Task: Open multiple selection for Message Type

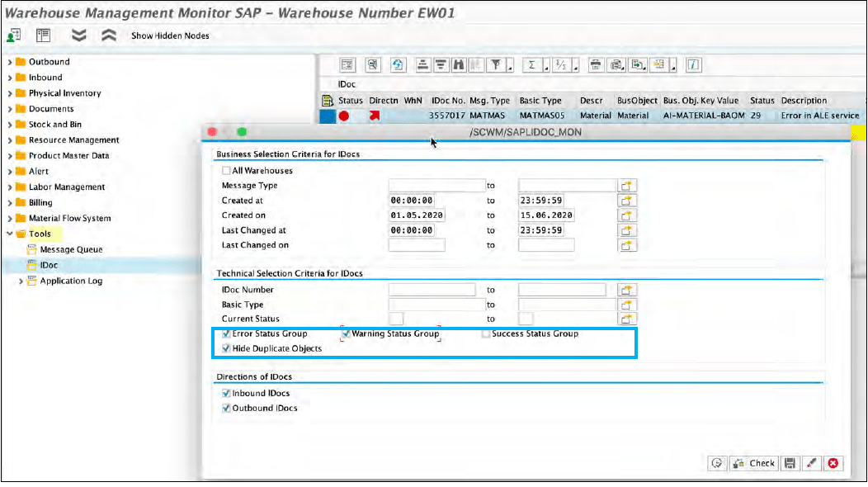Action: [x=626, y=186]
